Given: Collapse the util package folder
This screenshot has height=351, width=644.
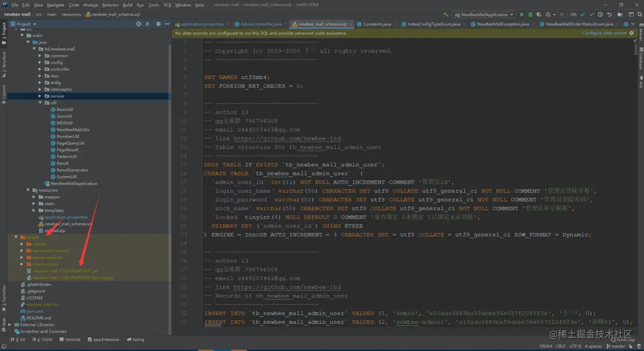Looking at the screenshot, I should (40, 103).
